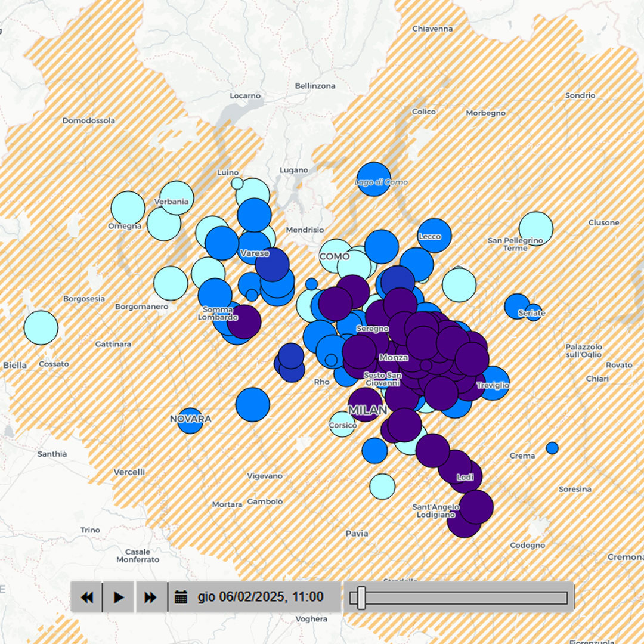This screenshot has height=644, width=644.
Task: Skip forward with the fast-forward button
Action: pyautogui.click(x=151, y=597)
